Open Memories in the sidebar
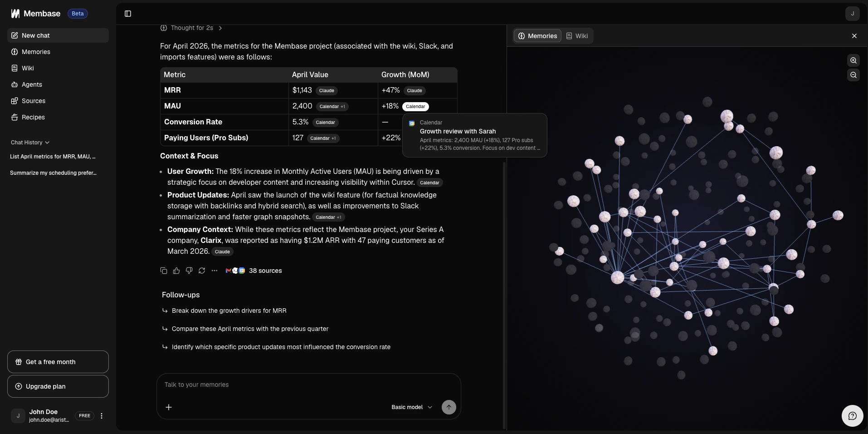This screenshot has height=434, width=868. (58, 52)
